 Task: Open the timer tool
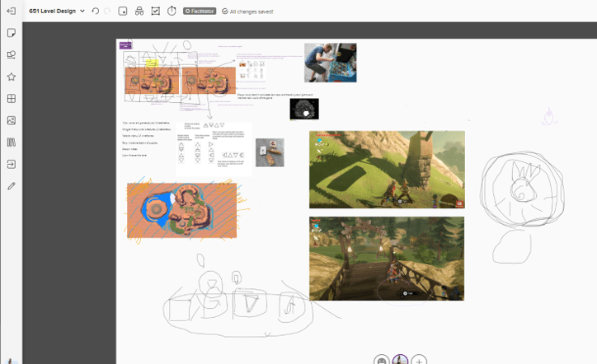pos(172,12)
